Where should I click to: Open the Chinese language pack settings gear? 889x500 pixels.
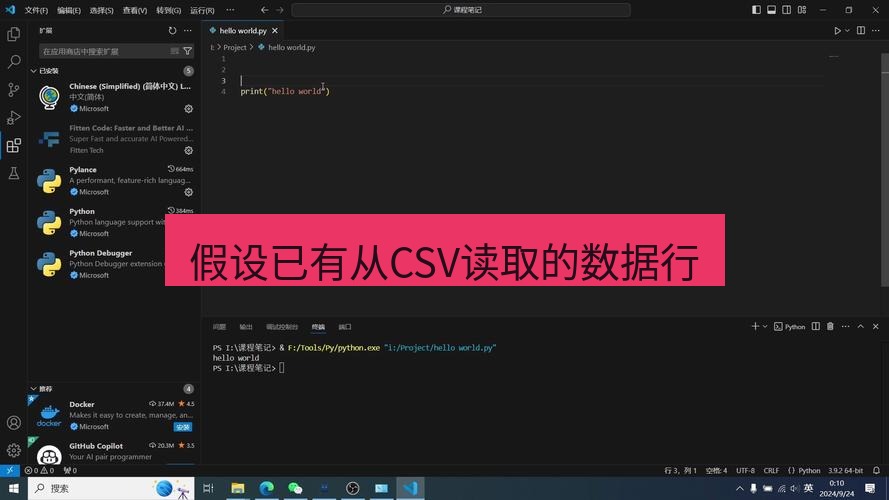click(189, 108)
